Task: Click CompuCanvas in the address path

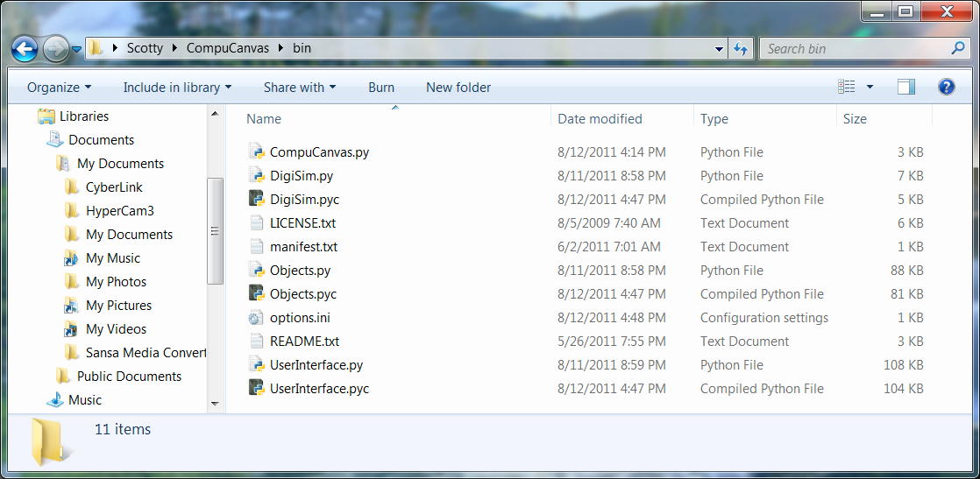Action: [228, 48]
